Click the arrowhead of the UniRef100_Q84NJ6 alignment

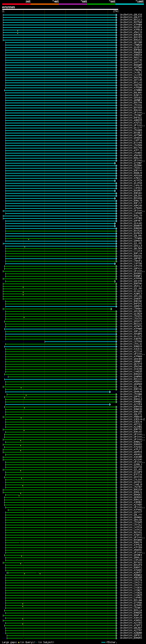point(110,392)
